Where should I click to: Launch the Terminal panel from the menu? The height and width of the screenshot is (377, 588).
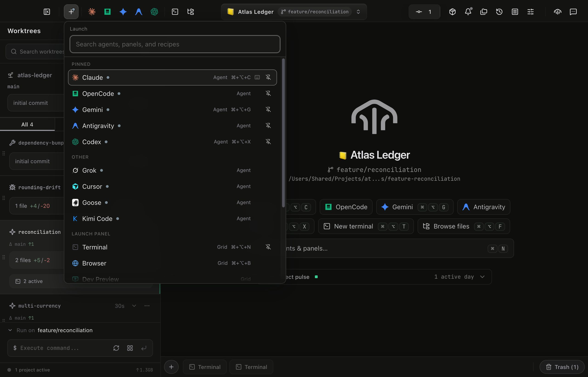[x=172, y=247]
